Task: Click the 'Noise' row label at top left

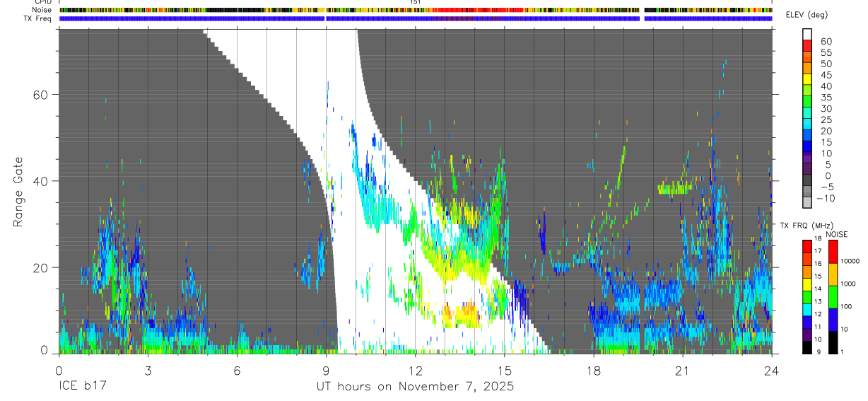Action: click(x=42, y=10)
